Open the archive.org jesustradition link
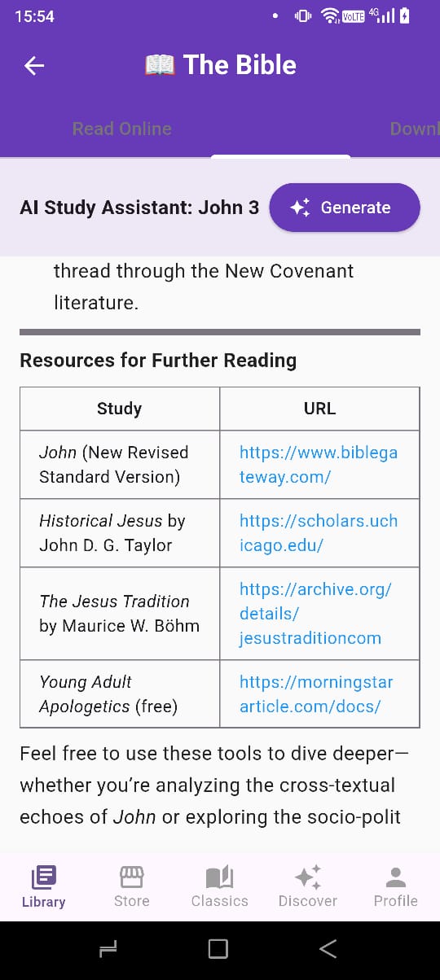 315,614
